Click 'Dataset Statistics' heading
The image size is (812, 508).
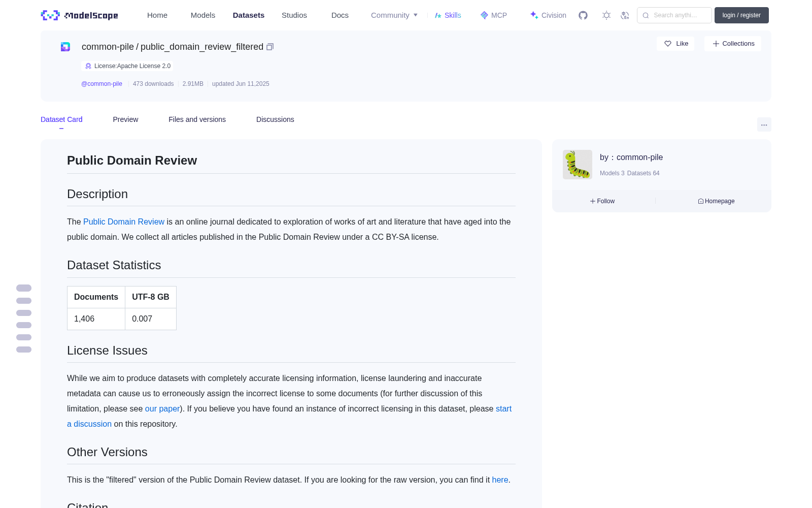coord(114,265)
